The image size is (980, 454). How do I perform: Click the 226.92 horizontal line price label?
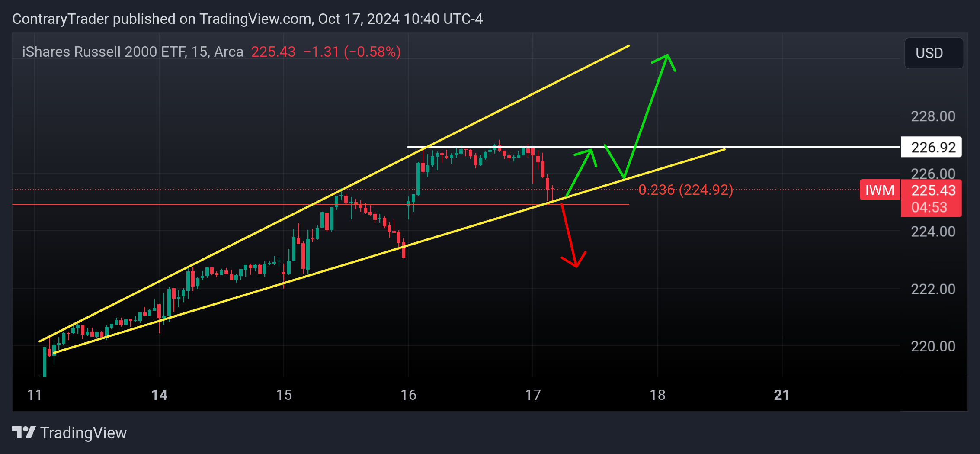point(931,147)
